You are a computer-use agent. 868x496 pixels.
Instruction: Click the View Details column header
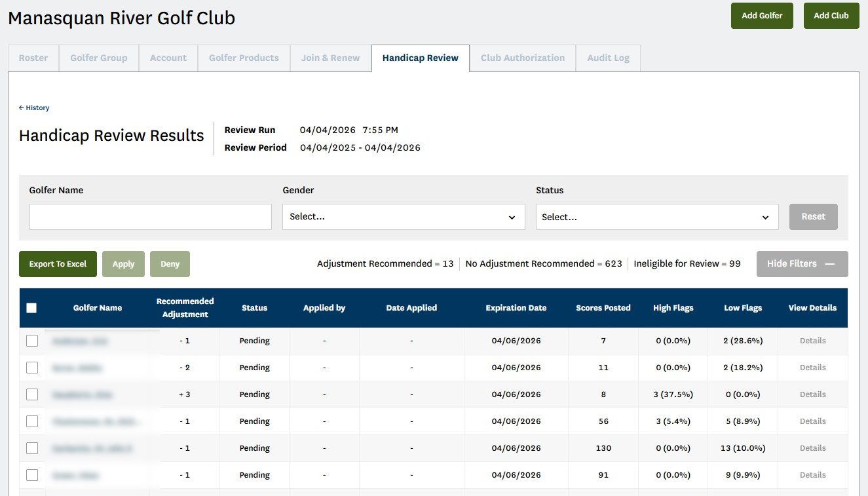click(812, 308)
